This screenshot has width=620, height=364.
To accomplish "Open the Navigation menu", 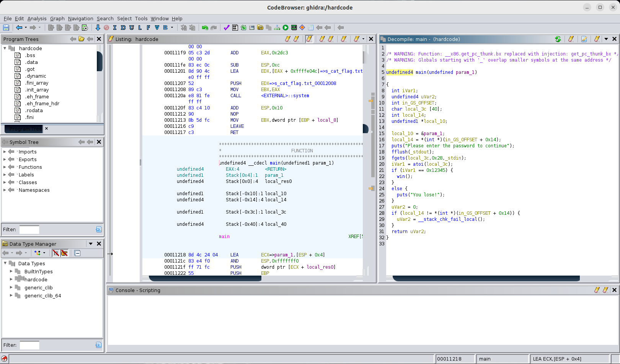I will [81, 18].
